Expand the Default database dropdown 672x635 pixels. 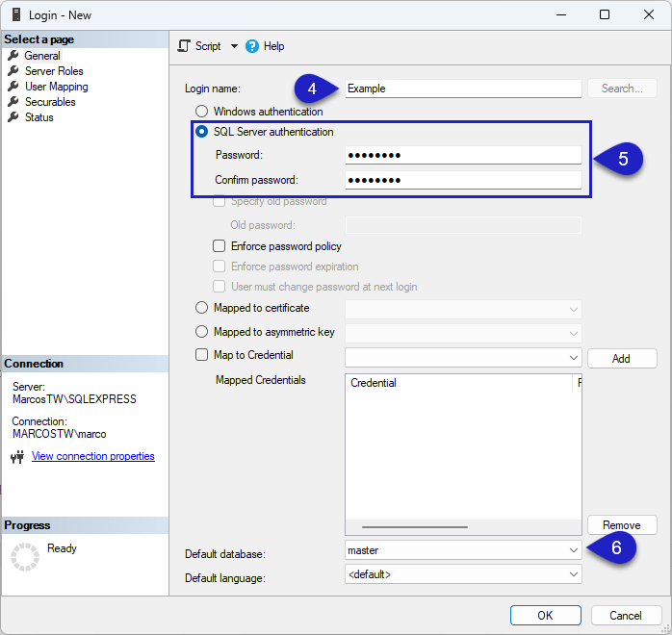click(x=574, y=550)
